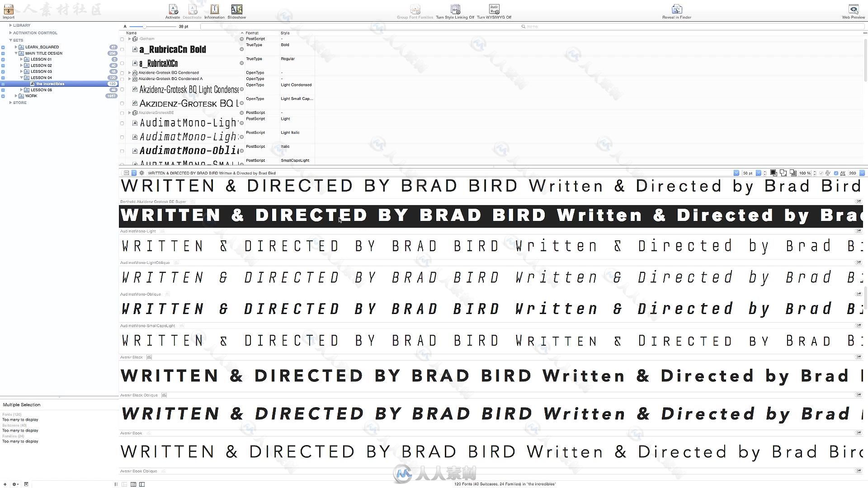Switch to the sidebar-and-content layout icon
The height and width of the screenshot is (488, 868).
142,484
